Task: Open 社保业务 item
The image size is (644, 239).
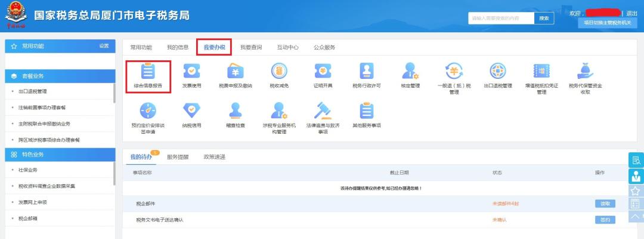Action: (x=28, y=170)
